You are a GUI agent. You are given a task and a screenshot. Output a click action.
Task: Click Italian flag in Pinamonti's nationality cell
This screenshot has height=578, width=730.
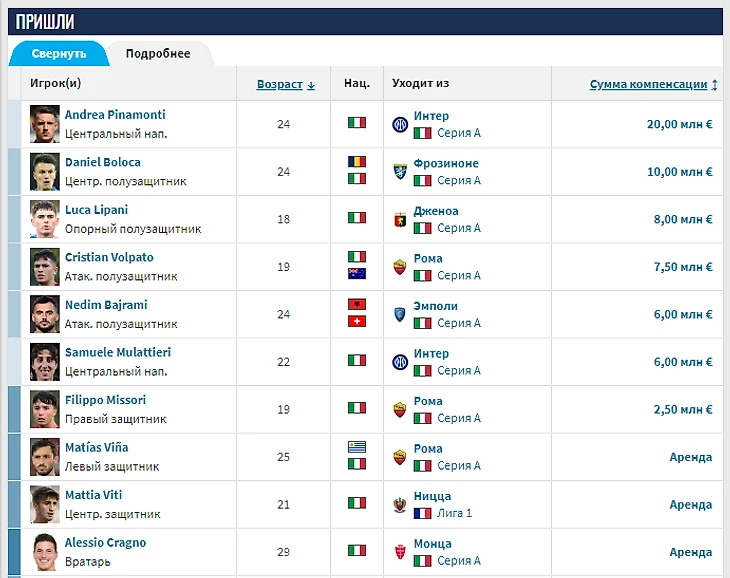tap(357, 123)
